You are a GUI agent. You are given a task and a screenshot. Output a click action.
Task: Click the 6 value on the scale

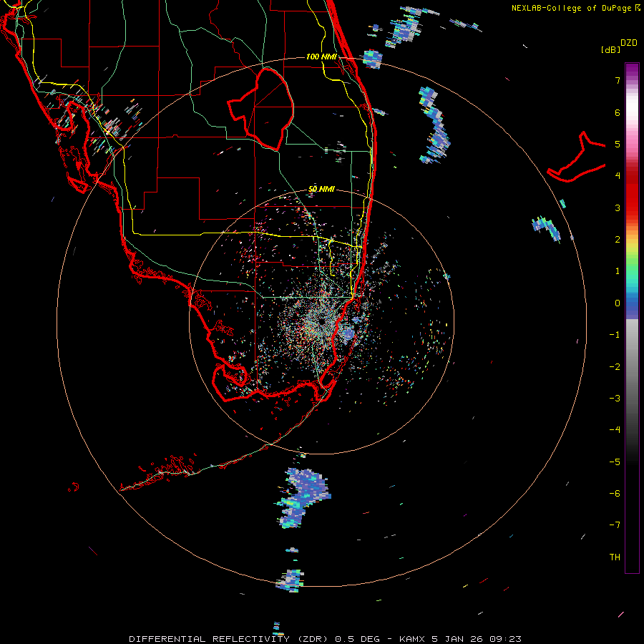point(618,112)
